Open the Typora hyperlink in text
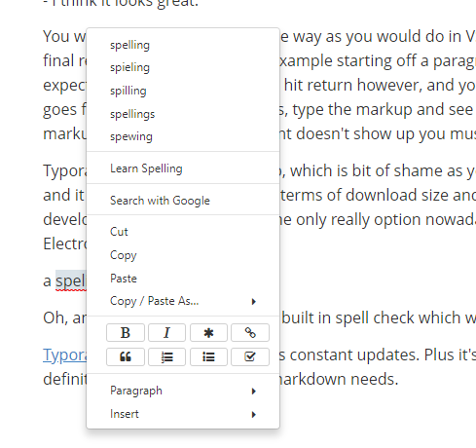This screenshot has height=448, width=476. tap(64, 355)
